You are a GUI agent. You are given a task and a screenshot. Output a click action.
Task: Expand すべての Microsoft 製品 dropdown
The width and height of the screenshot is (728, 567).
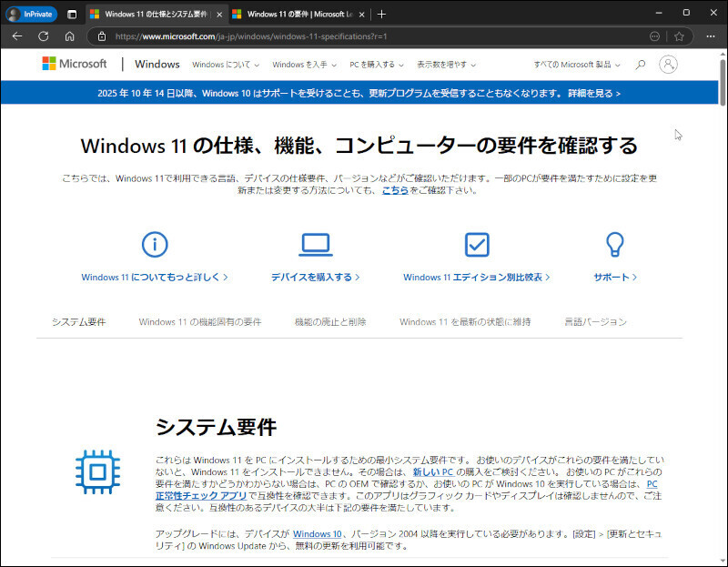tap(577, 65)
